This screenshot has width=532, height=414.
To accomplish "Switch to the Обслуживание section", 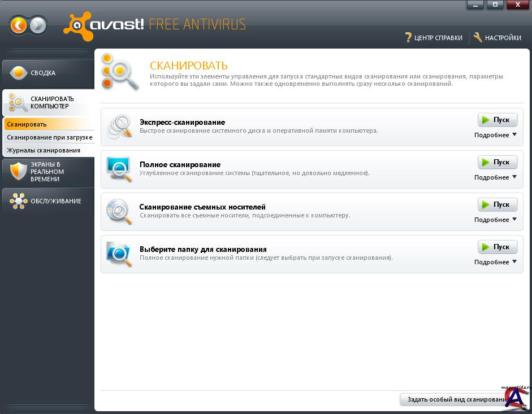I will point(47,201).
